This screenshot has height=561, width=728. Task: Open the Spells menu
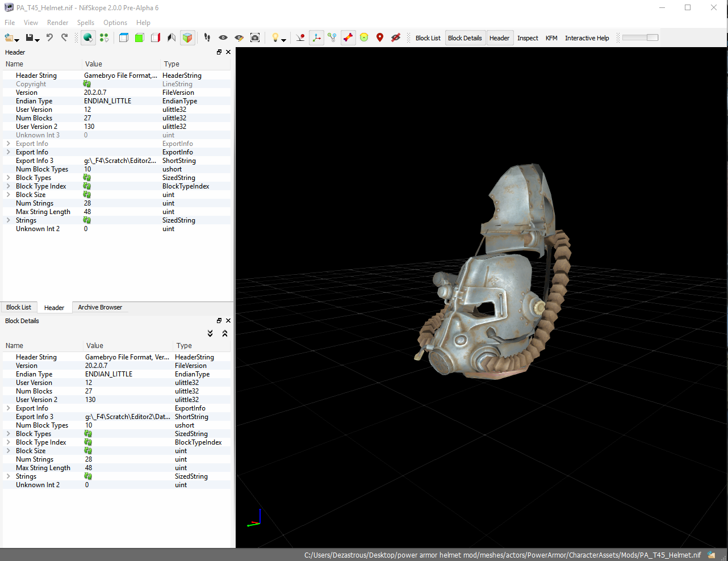click(x=86, y=23)
